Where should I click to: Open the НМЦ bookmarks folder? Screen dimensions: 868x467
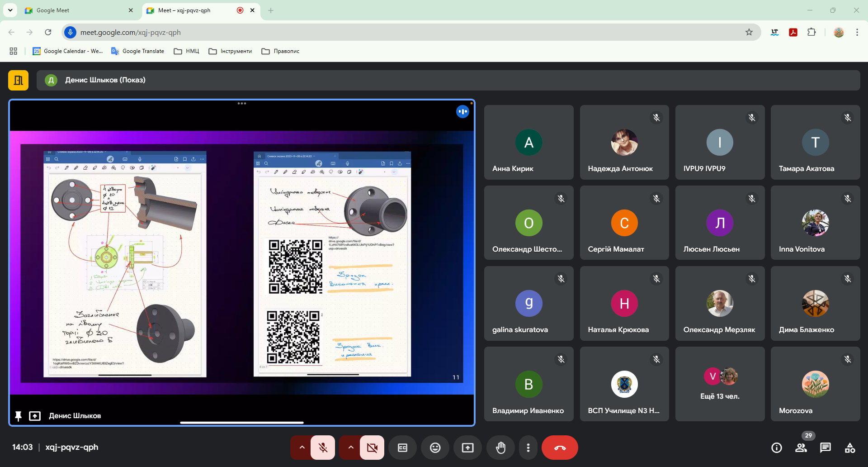click(187, 51)
